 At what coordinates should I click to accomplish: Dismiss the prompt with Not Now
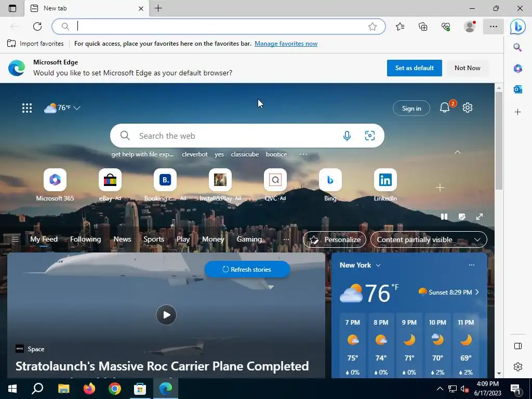(x=467, y=68)
